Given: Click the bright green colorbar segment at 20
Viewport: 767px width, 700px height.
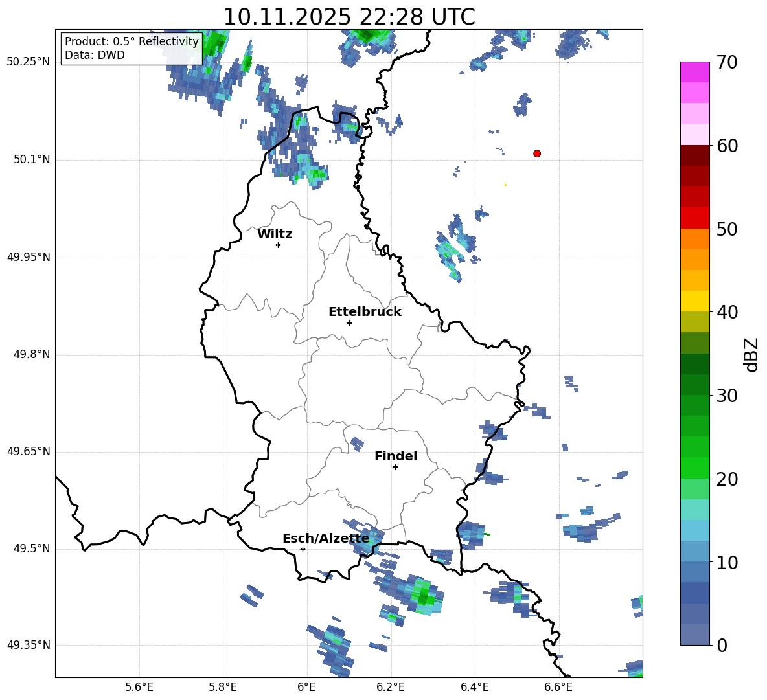Looking at the screenshot, I should (x=695, y=468).
